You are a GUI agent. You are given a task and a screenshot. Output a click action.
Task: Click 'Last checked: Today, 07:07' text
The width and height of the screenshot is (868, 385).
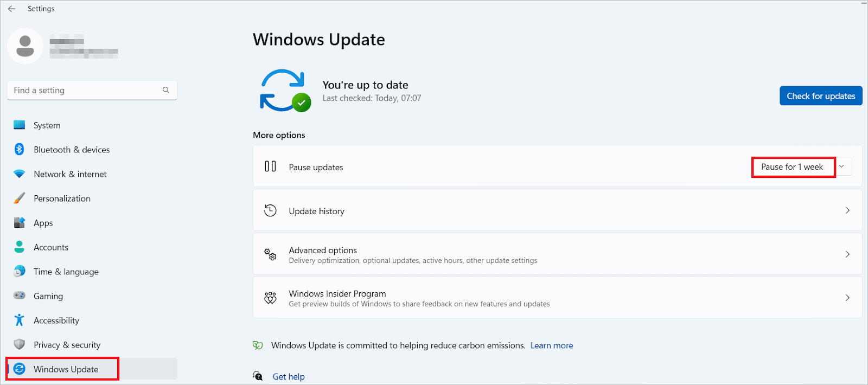click(x=372, y=98)
